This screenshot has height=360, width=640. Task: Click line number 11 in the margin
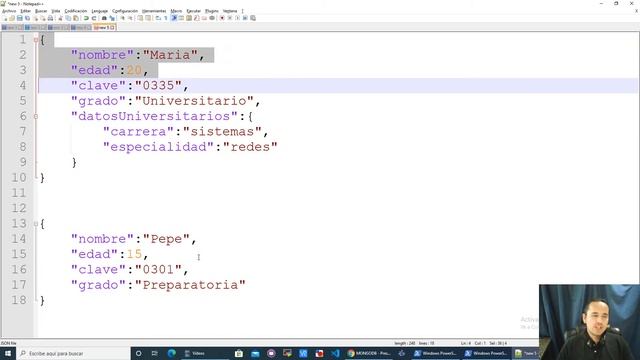click(19, 193)
